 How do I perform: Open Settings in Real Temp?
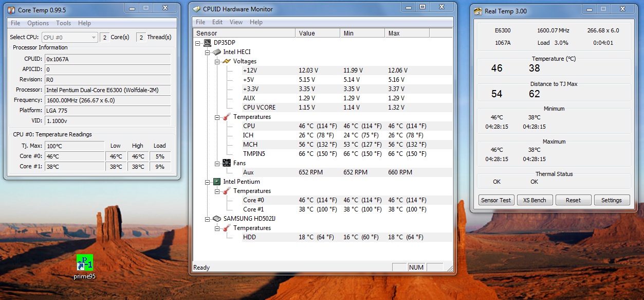point(612,200)
